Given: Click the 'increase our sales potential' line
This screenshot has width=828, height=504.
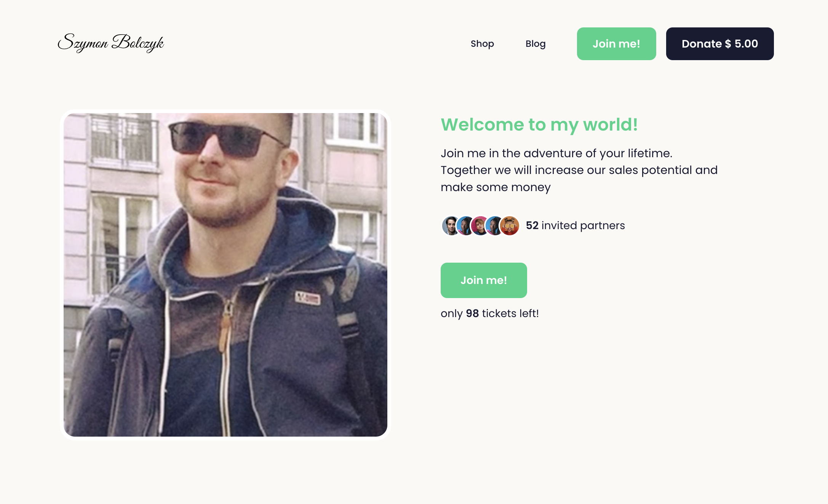Looking at the screenshot, I should coord(579,170).
